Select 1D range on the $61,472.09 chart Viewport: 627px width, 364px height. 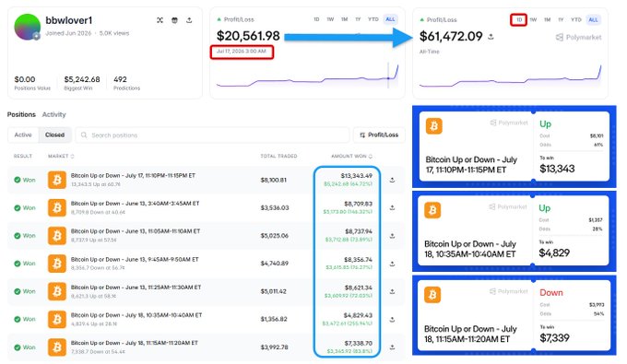coord(518,19)
